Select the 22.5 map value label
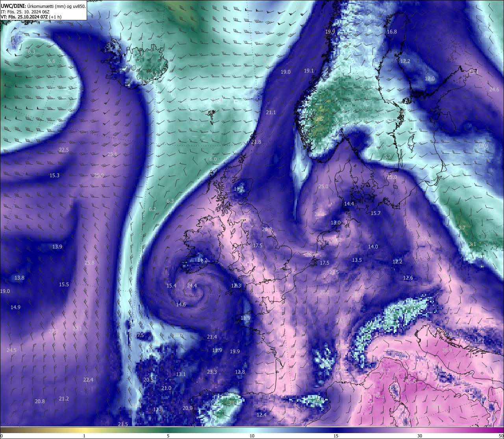This screenshot has width=504, height=439. [64, 150]
